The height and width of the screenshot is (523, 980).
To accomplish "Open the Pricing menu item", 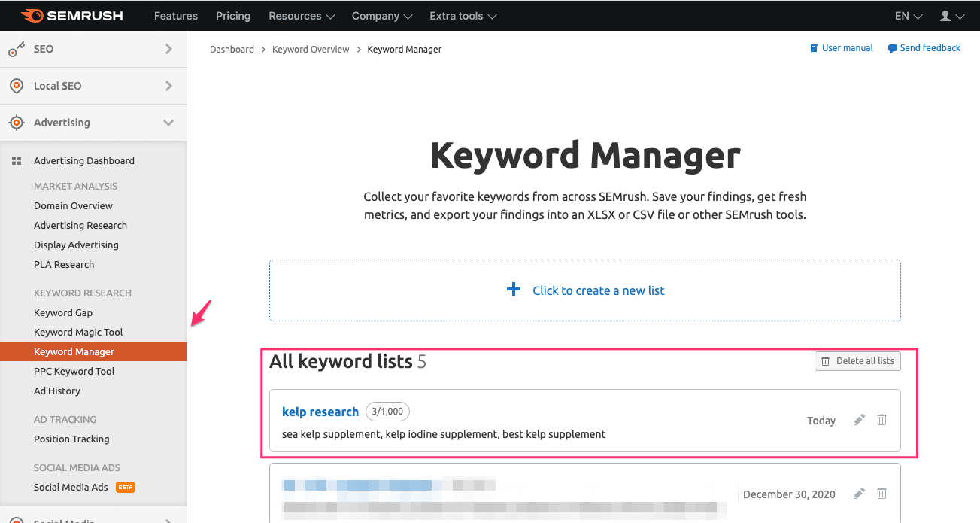I will tap(233, 16).
